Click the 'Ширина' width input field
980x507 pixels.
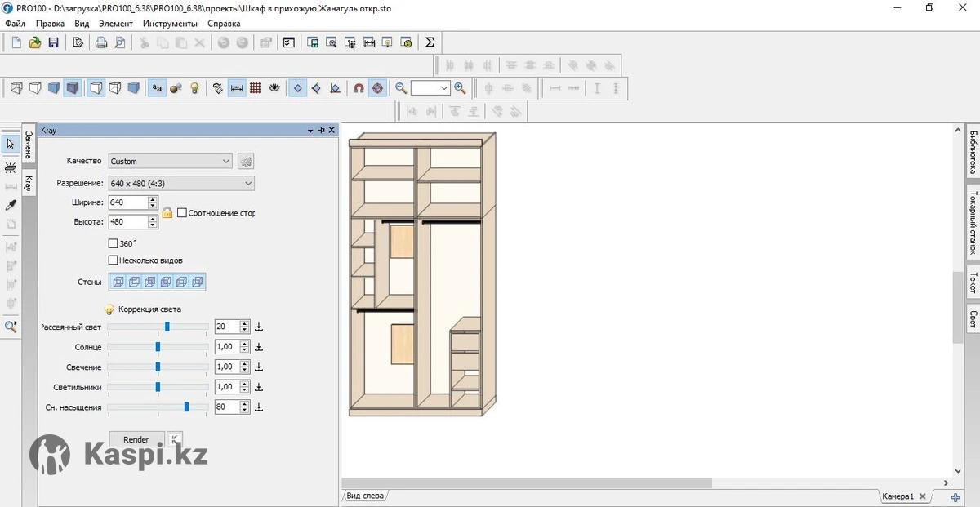point(127,202)
